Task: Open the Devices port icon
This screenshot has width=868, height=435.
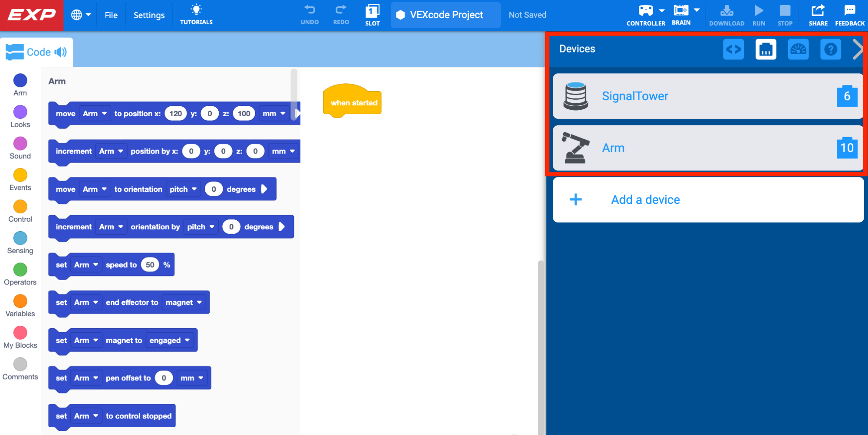Action: click(766, 49)
